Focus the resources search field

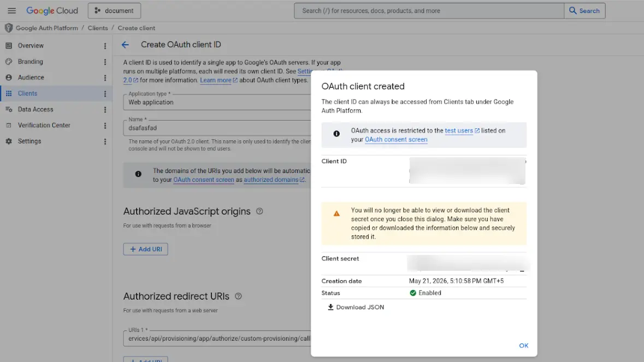(x=429, y=11)
